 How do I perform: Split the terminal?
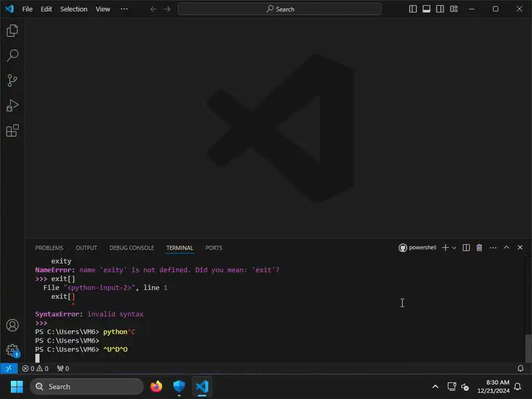coord(466,248)
